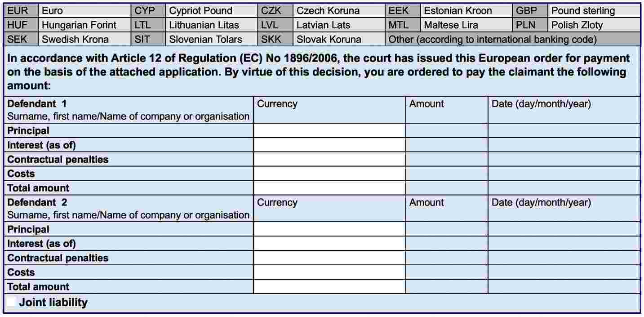The height and width of the screenshot is (317, 644).
Task: Select Defendant 2 Interest currency field
Action: point(329,244)
